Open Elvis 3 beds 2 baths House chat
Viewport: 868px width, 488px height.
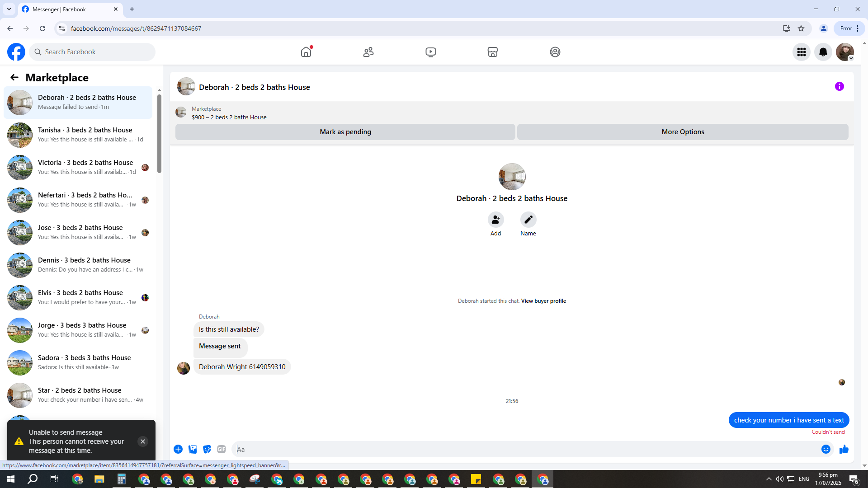click(x=78, y=298)
